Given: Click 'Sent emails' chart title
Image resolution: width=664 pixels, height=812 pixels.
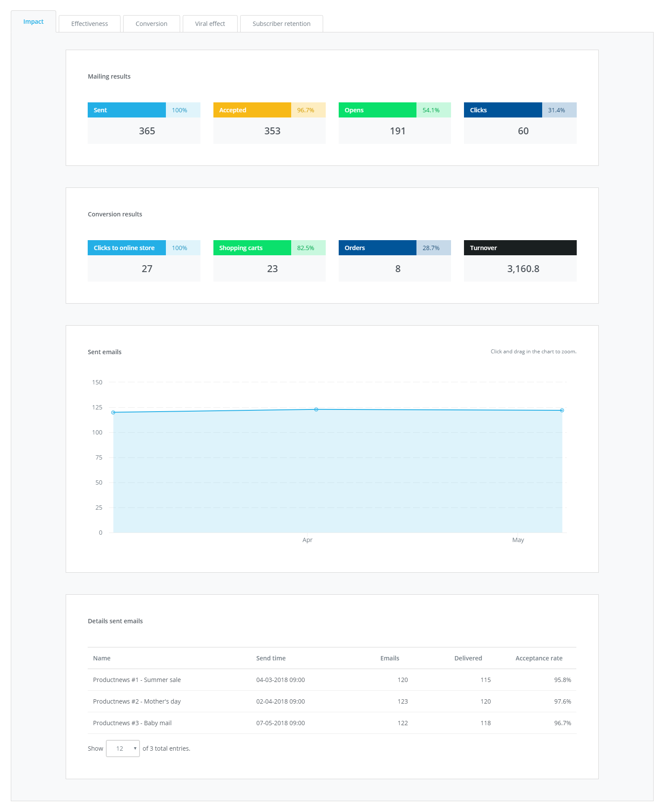Looking at the screenshot, I should click(x=105, y=352).
